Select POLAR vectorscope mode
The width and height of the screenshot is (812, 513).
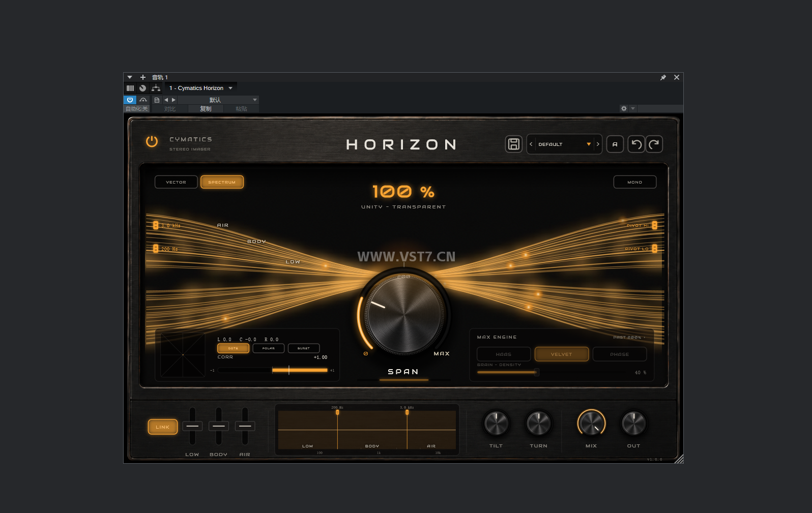269,348
